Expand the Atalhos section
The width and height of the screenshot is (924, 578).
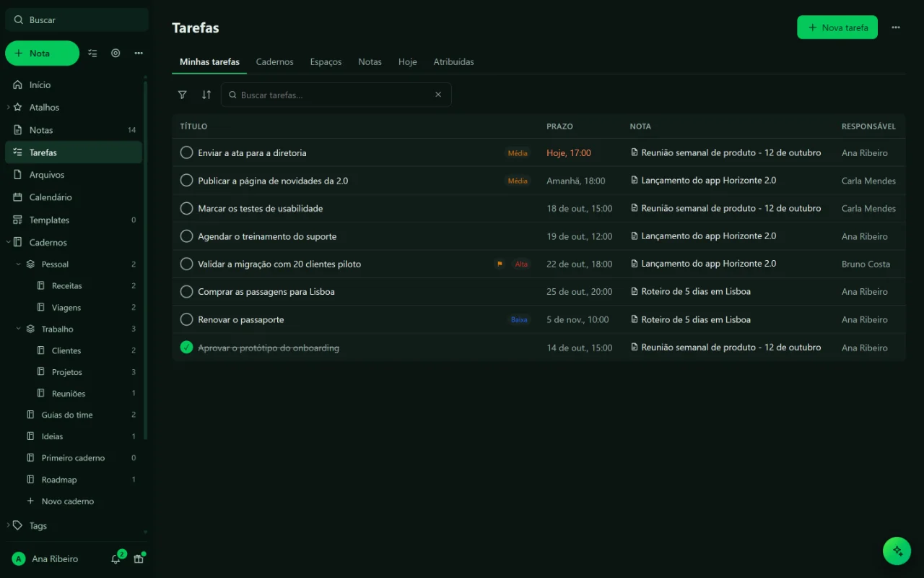(x=8, y=108)
